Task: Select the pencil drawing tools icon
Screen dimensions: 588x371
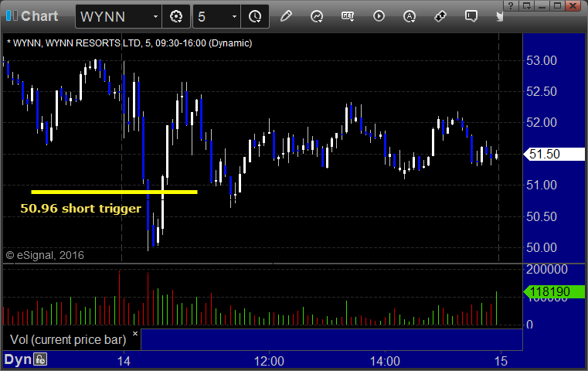Action: tap(286, 16)
